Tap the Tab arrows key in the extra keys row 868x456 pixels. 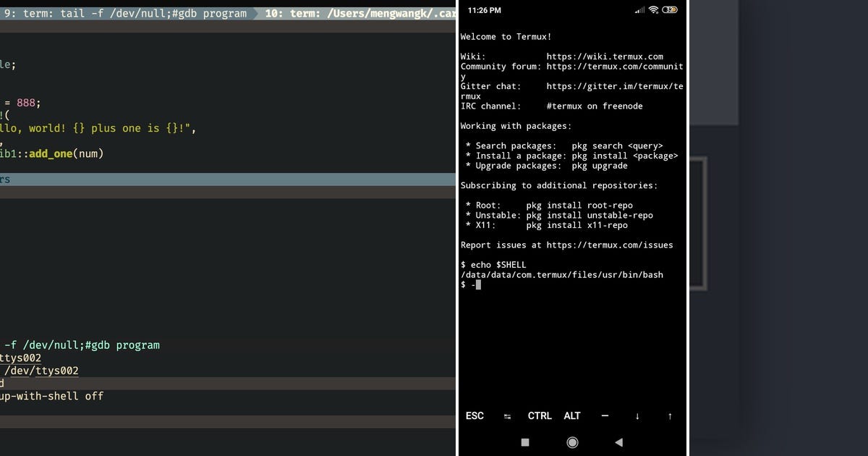507,416
